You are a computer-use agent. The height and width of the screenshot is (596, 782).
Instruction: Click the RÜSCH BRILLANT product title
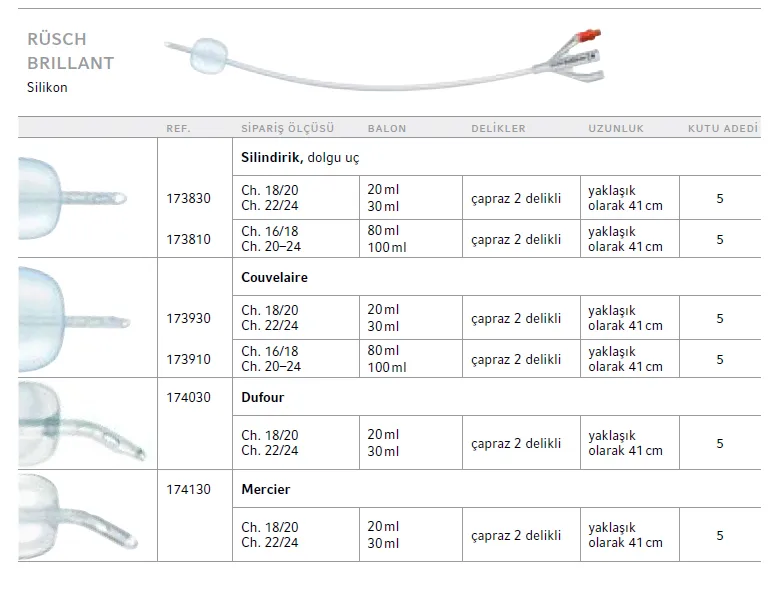tap(70, 51)
